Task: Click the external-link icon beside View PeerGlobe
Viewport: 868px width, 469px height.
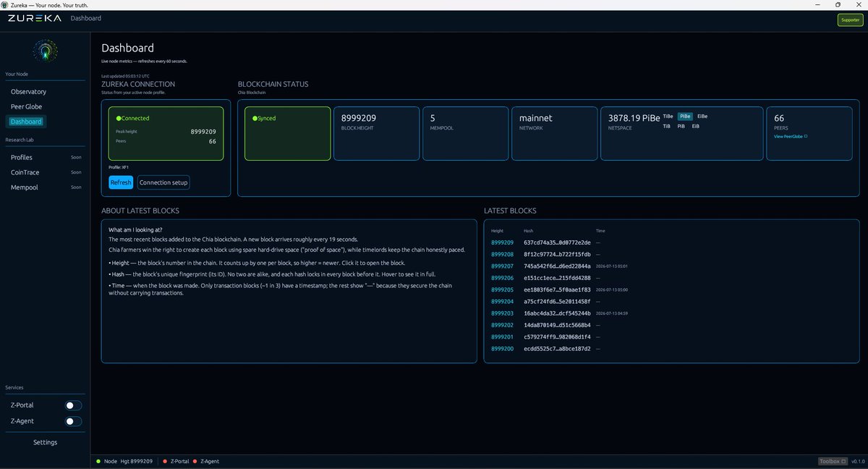Action: 806,136
